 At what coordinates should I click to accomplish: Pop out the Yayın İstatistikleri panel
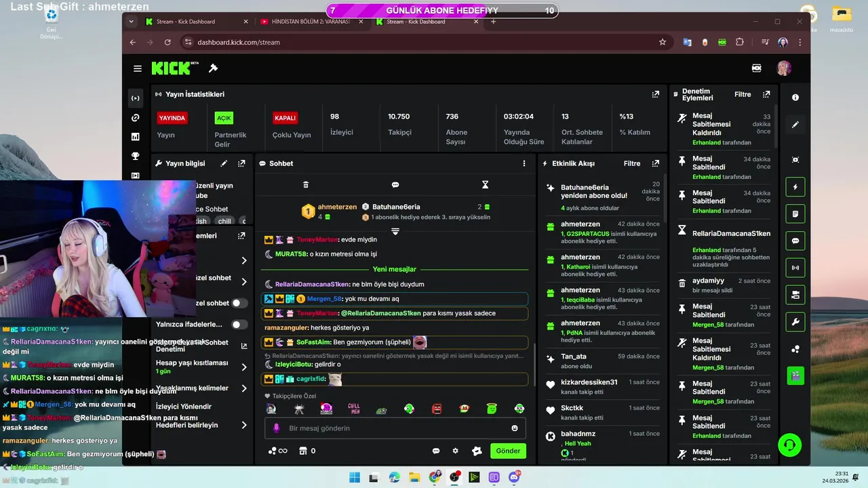pos(655,94)
